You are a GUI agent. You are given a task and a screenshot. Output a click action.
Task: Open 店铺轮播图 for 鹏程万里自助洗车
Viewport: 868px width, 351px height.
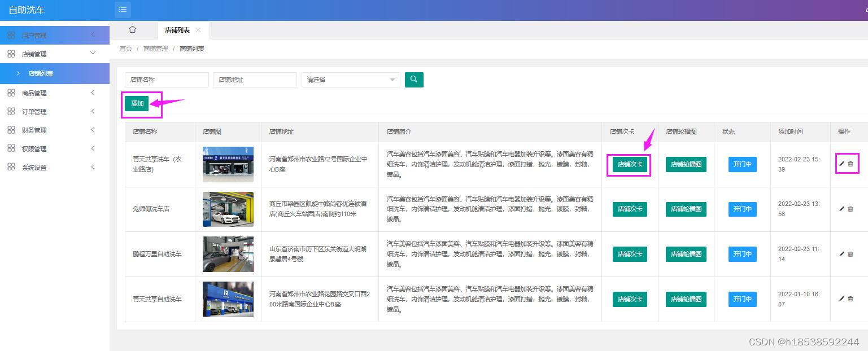pyautogui.click(x=686, y=254)
